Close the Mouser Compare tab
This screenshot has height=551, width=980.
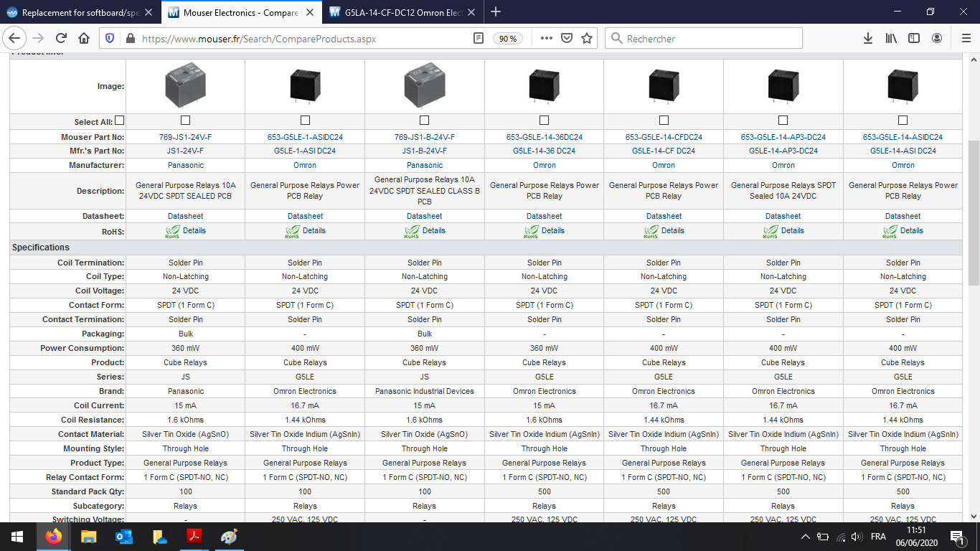(x=308, y=12)
